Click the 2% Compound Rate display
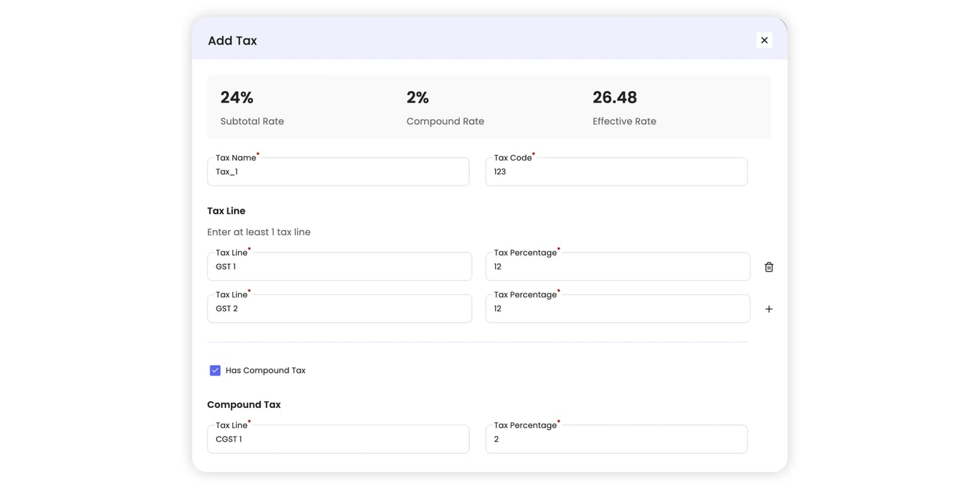980x489 pixels. click(418, 97)
